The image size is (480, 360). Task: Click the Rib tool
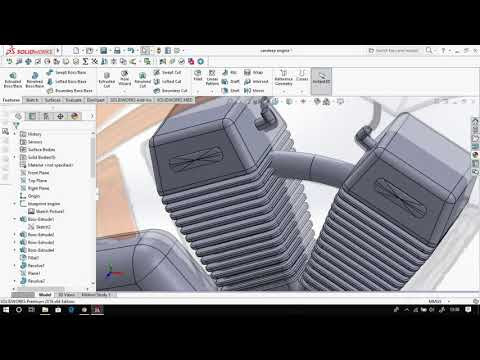point(229,72)
